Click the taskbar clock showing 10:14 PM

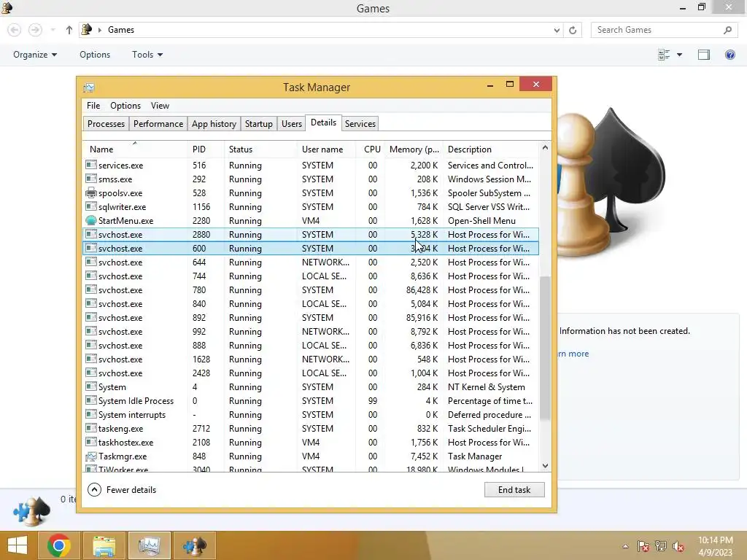715,546
